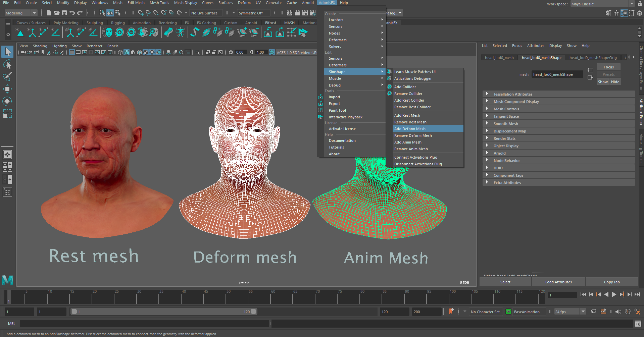The width and height of the screenshot is (644, 337).
Task: Click the New Scene icon
Action: pos(49,13)
